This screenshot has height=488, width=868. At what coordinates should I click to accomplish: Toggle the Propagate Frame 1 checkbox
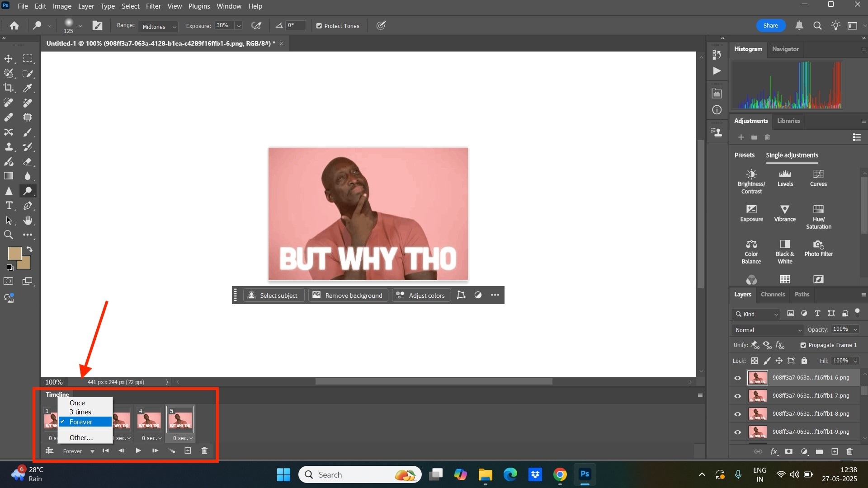pyautogui.click(x=803, y=345)
